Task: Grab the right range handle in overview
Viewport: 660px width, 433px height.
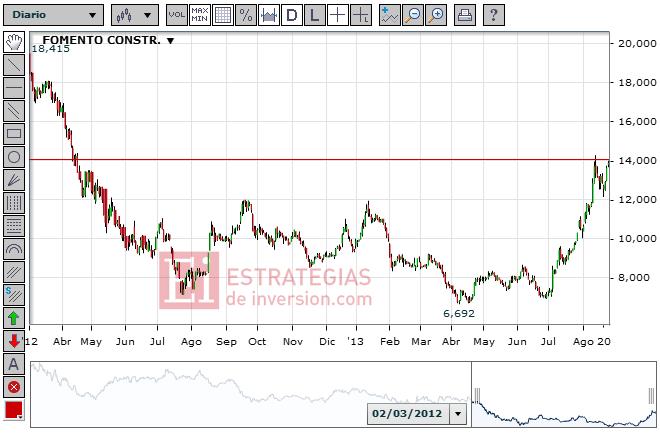Action: coord(652,395)
